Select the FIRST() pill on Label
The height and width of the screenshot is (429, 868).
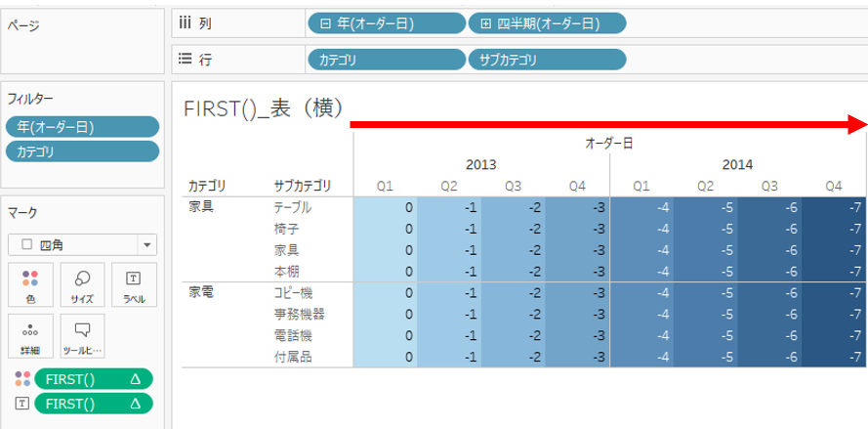tap(94, 404)
